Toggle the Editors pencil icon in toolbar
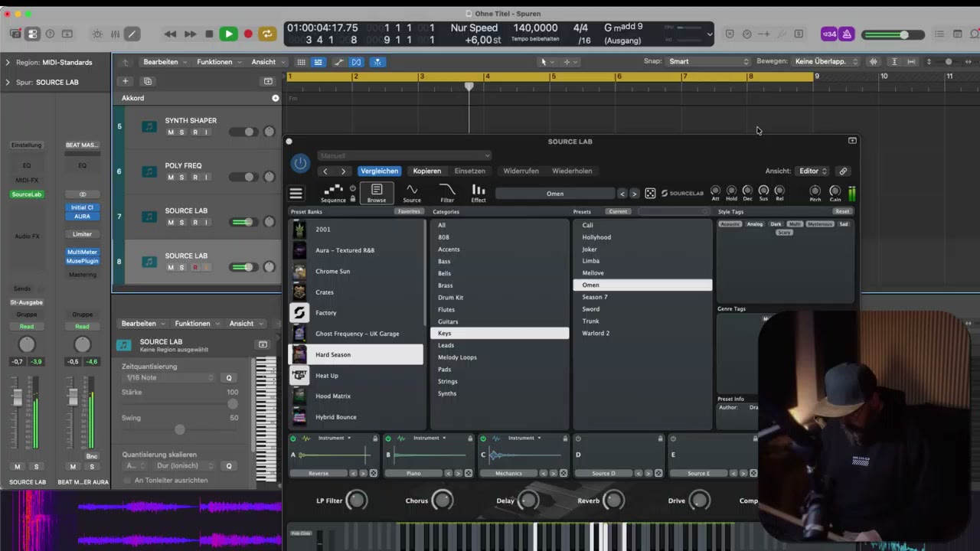Image resolution: width=980 pixels, height=551 pixels. 132,34
